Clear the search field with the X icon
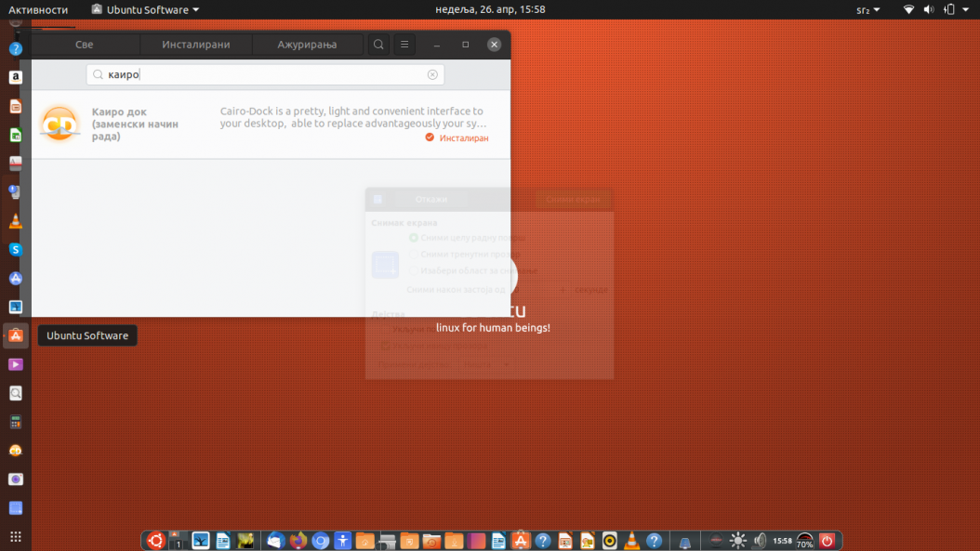 [432, 74]
